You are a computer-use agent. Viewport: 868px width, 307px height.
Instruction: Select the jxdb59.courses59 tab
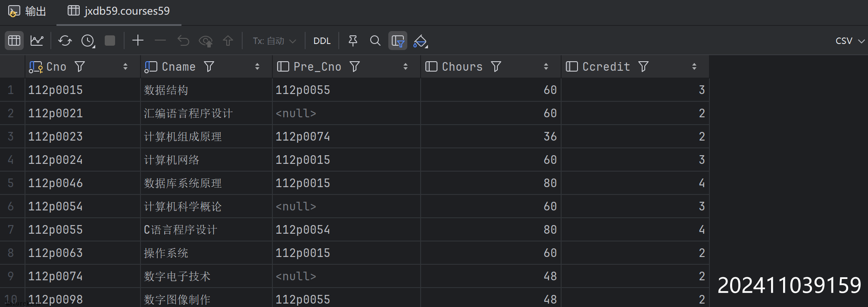point(119,11)
